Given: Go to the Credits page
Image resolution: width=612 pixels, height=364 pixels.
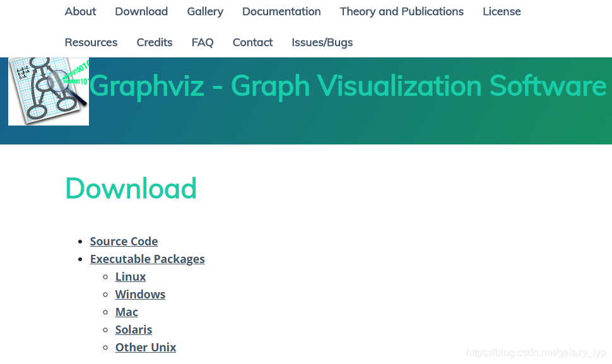Looking at the screenshot, I should click(154, 42).
